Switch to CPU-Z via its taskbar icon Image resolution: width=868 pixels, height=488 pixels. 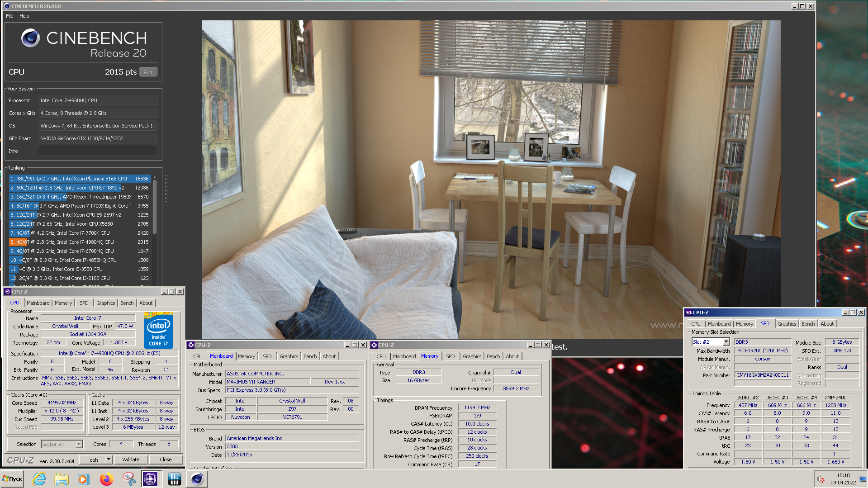click(150, 479)
